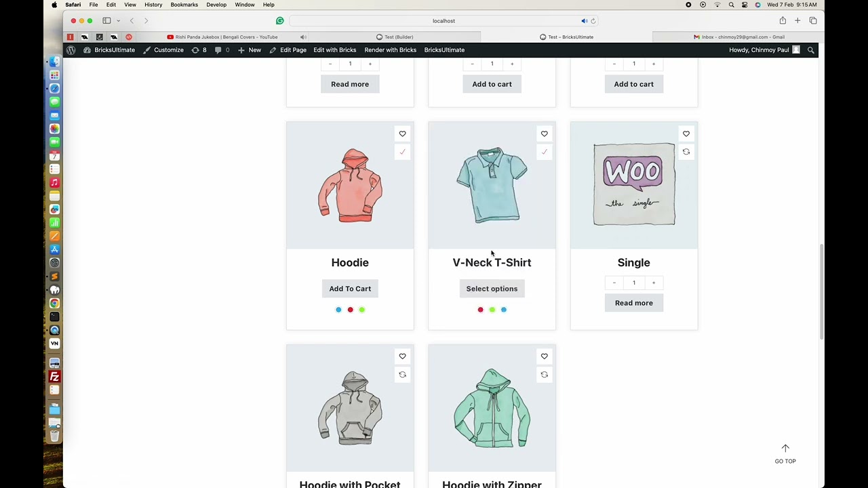Click Edit Page in admin bar
The width and height of the screenshot is (868, 488).
288,50
